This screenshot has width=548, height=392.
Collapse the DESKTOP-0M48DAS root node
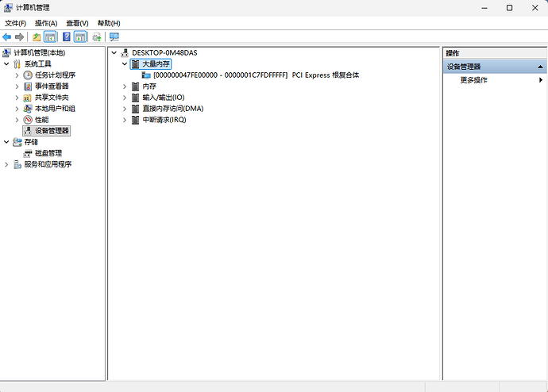(x=114, y=52)
